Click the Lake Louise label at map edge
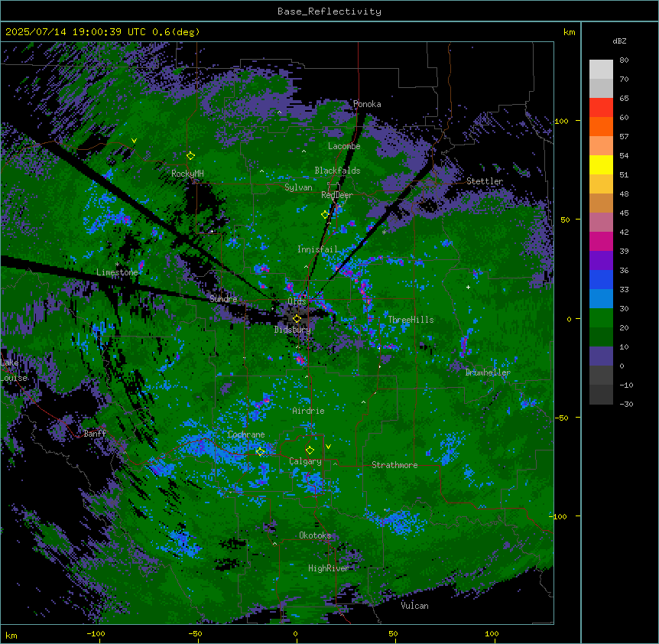The image size is (659, 644). (14, 370)
